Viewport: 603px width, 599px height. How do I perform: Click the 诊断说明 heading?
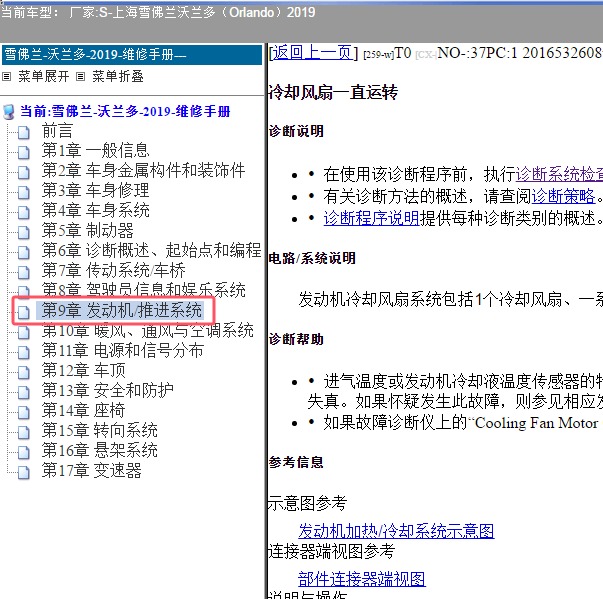click(296, 131)
